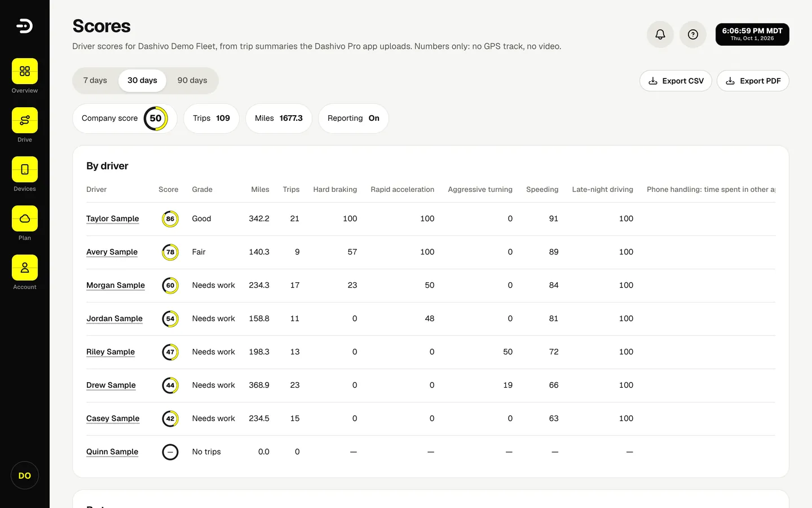Click the Speeding column header
The image size is (812, 508).
point(542,190)
